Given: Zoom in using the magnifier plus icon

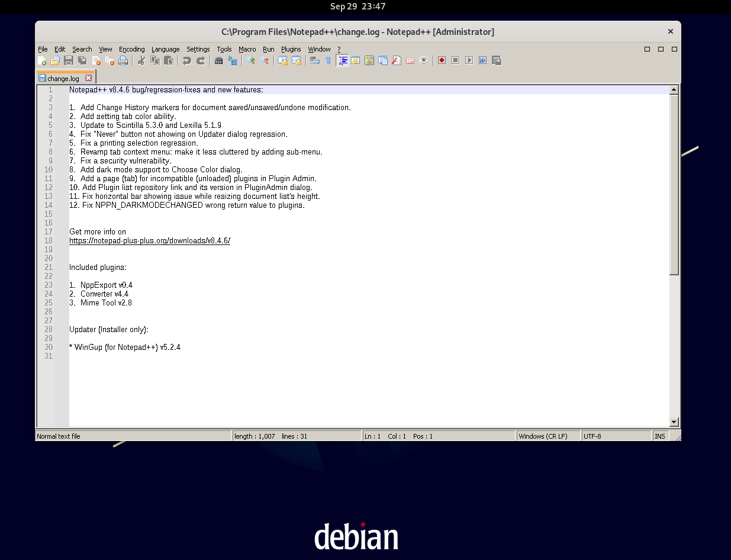Looking at the screenshot, I should pos(250,60).
